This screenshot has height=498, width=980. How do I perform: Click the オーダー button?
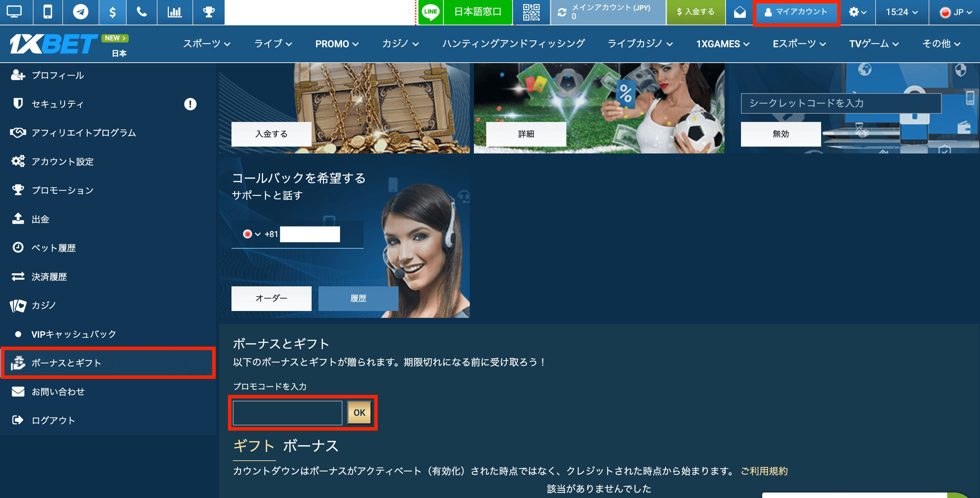(271, 298)
